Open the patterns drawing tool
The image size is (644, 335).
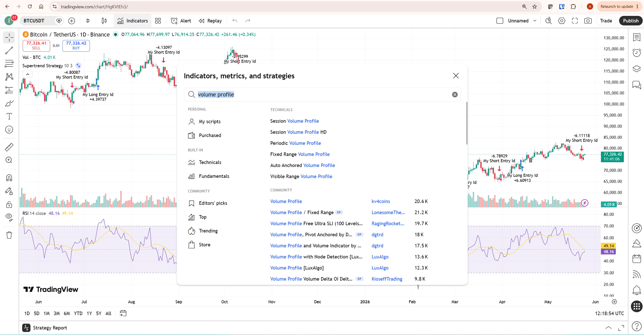tap(9, 77)
